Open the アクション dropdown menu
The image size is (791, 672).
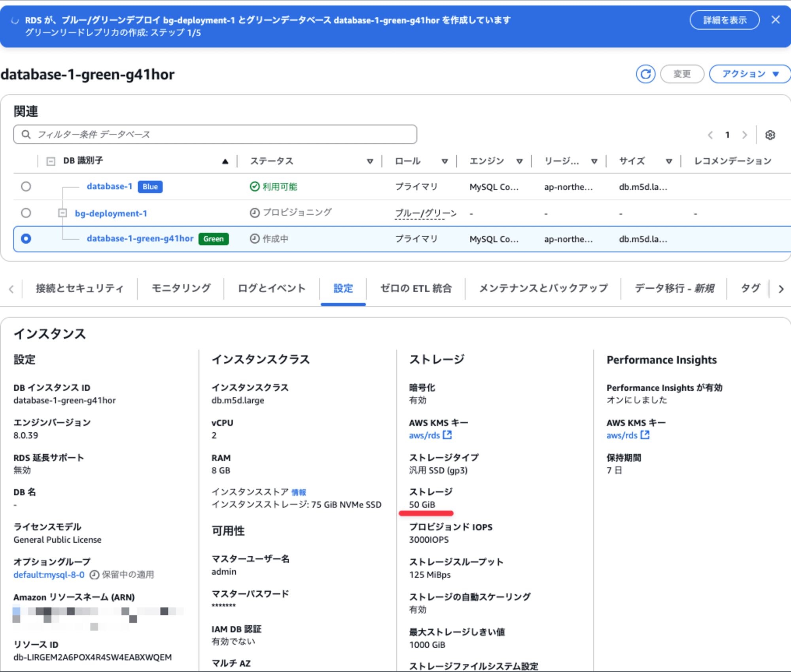[749, 74]
